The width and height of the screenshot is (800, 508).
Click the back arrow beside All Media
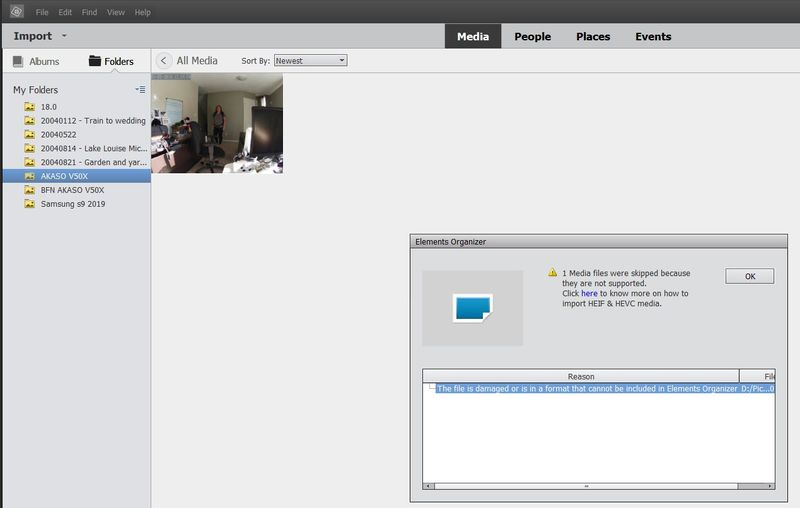(164, 61)
